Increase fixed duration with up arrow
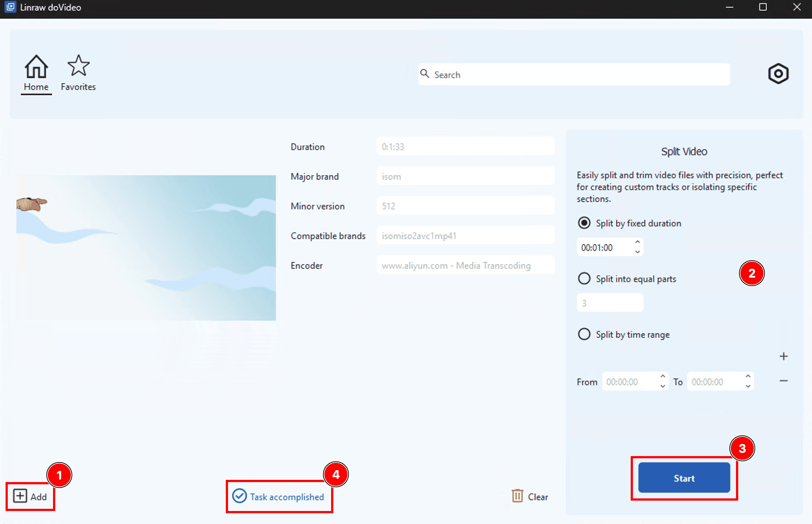The width and height of the screenshot is (812, 524). coord(637,242)
